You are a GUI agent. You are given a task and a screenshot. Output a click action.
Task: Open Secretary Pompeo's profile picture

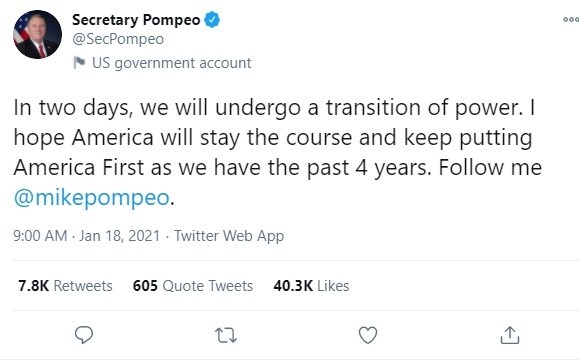click(x=37, y=34)
